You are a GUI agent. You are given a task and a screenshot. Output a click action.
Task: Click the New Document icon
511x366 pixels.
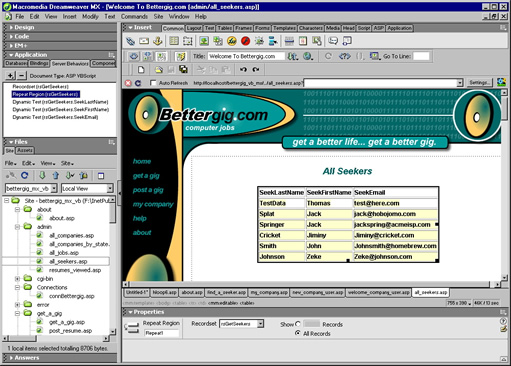[141, 70]
